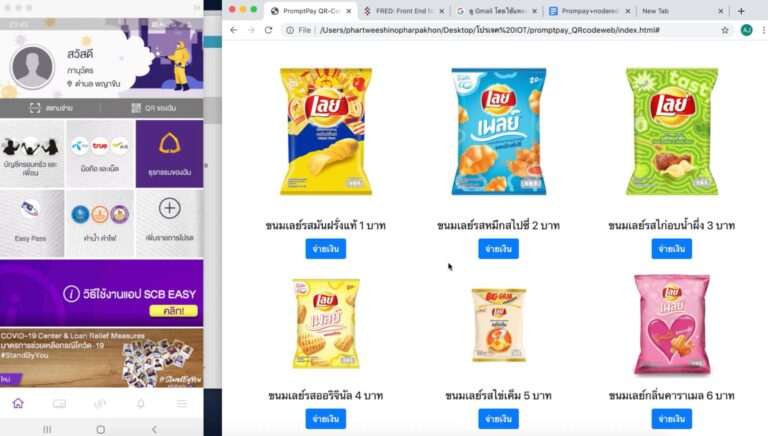The image size is (768, 436).
Task: Pay for the 3 baht honey chicken chips
Action: pos(672,249)
